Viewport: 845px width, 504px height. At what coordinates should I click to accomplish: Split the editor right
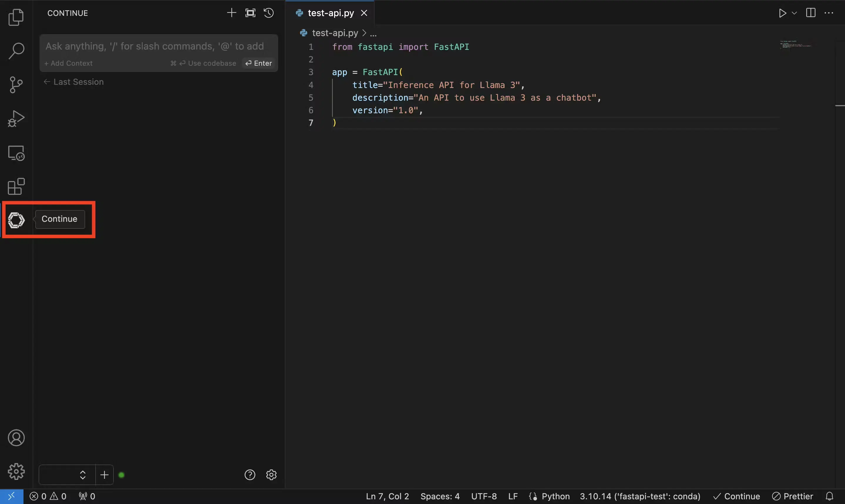pyautogui.click(x=811, y=13)
